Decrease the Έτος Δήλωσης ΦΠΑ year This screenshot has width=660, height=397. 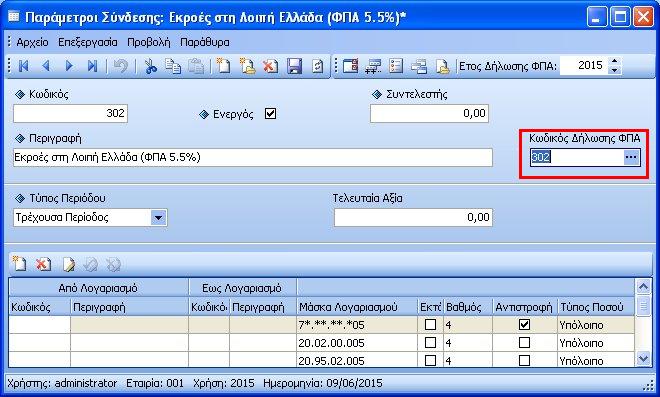[x=615, y=70]
